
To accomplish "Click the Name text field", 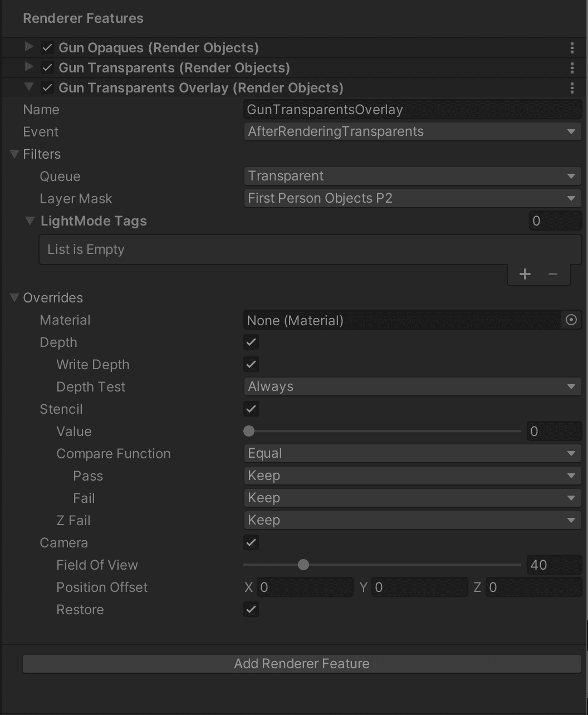I will 412,110.
